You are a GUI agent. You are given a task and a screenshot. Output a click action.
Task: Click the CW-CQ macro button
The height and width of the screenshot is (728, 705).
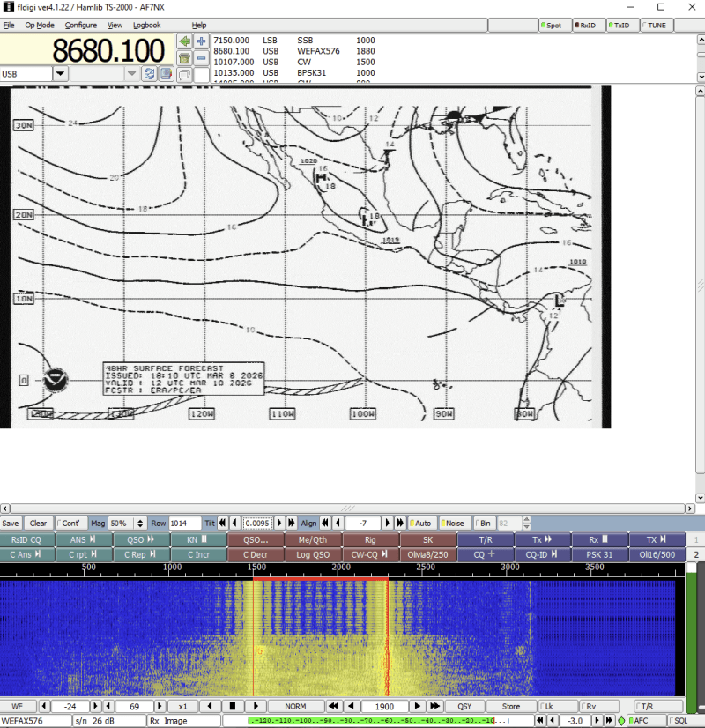pos(370,555)
